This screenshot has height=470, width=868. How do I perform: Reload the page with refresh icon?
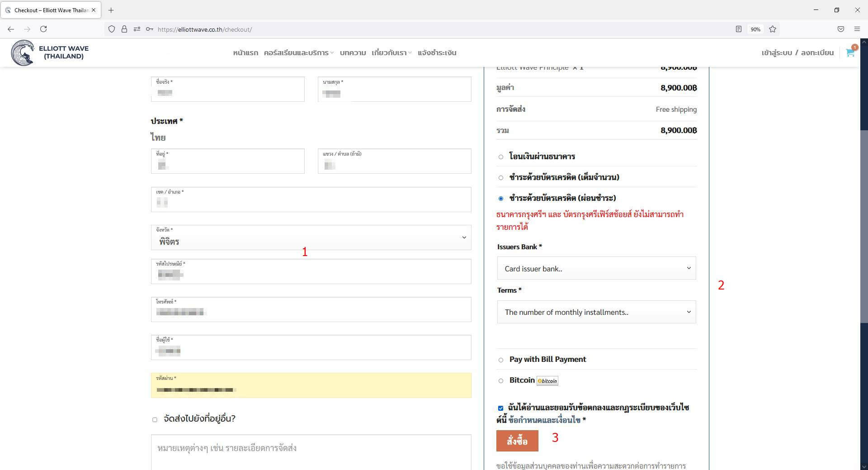(x=43, y=29)
